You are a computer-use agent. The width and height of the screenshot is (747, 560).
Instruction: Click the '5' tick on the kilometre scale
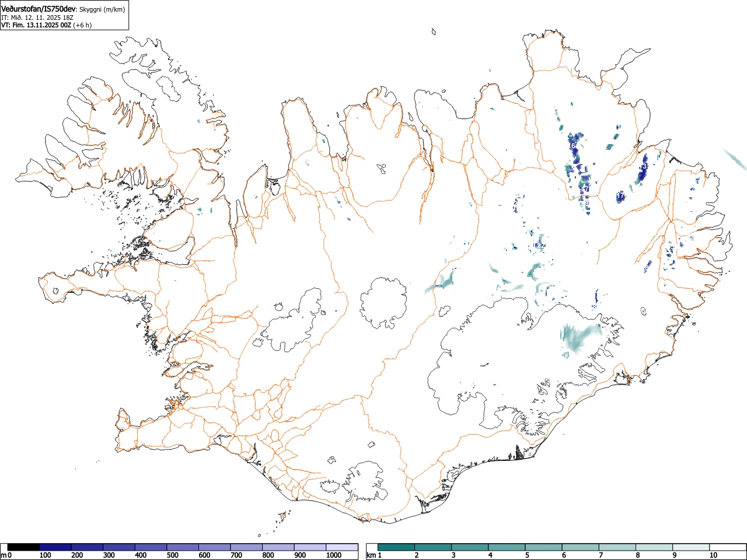click(x=527, y=555)
